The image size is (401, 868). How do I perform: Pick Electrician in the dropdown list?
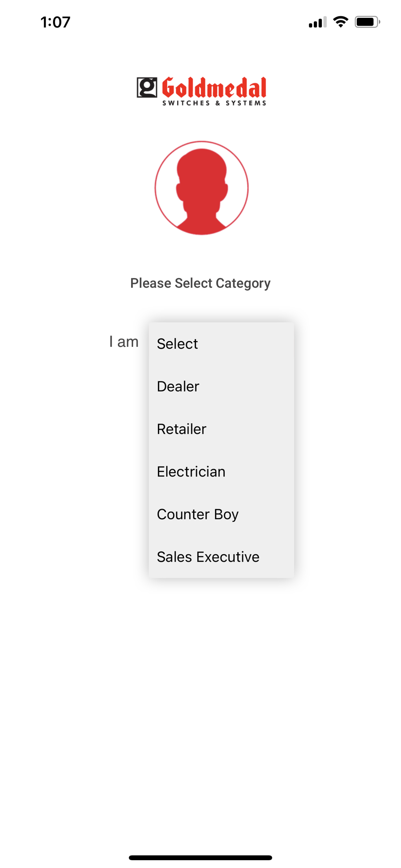pos(221,471)
